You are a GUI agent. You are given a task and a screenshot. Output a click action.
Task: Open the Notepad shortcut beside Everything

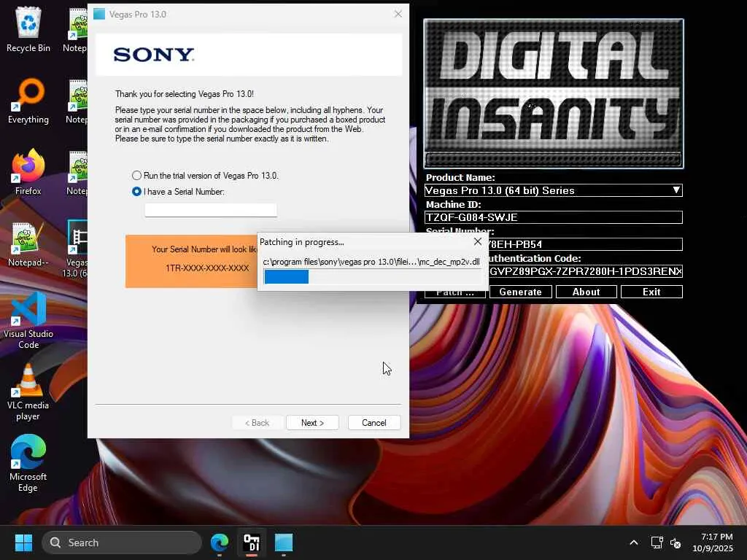[77, 101]
